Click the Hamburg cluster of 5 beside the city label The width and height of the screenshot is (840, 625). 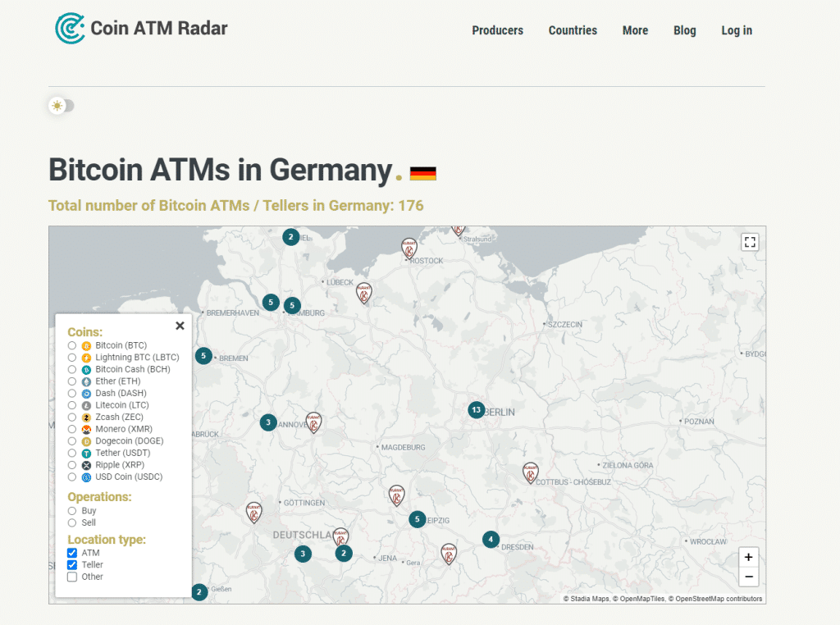point(292,306)
